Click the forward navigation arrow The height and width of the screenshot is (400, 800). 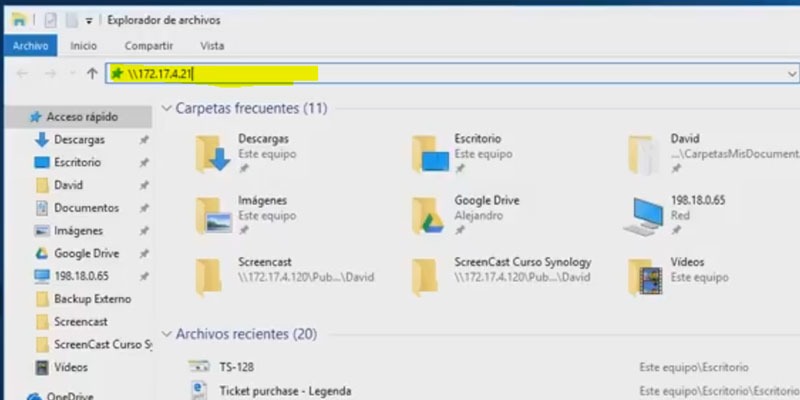[x=50, y=74]
